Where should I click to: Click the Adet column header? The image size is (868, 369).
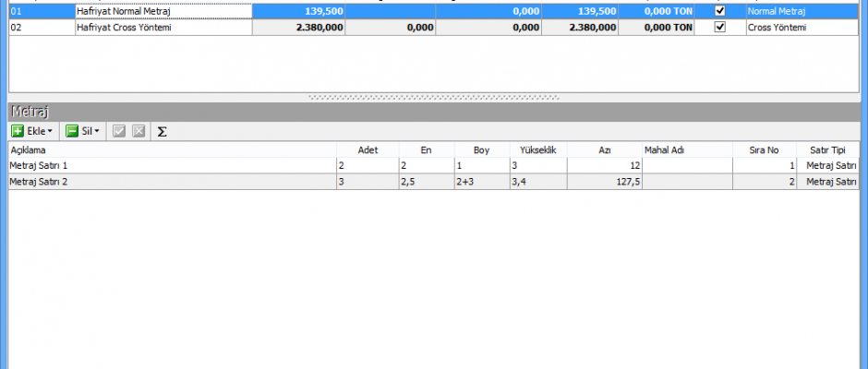[368, 149]
